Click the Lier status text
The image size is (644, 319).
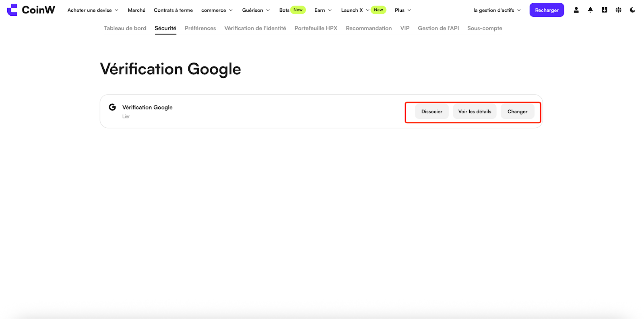coord(126,116)
